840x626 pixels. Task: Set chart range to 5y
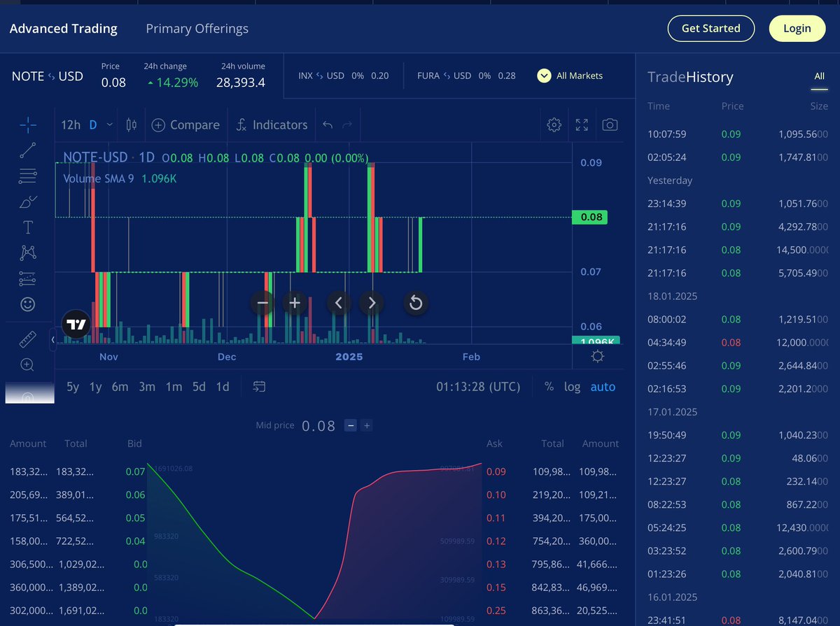click(73, 387)
